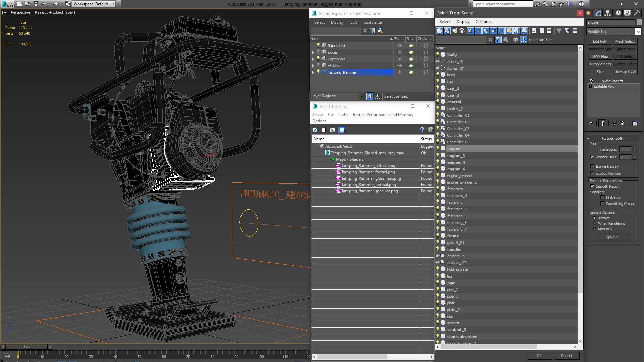Toggle visibility bulb of Controllers layer
Image resolution: width=644 pixels, height=362 pixels.
point(318,59)
